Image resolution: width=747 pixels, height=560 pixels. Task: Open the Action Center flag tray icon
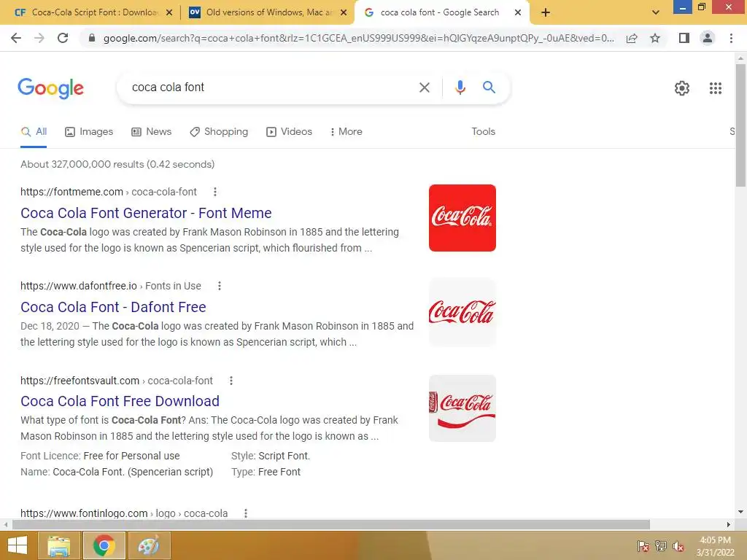click(x=643, y=546)
